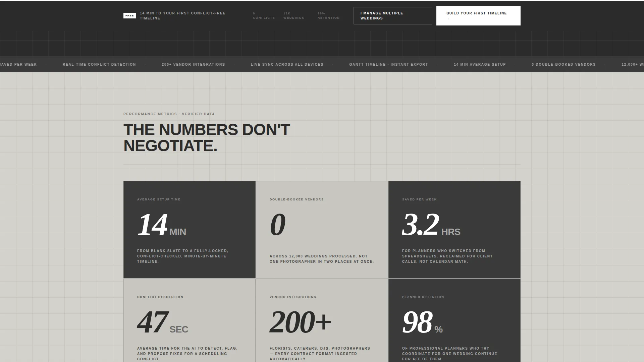This screenshot has height=362, width=644.
Task: Select the 12K Weddings stat in header
Action: click(x=293, y=16)
